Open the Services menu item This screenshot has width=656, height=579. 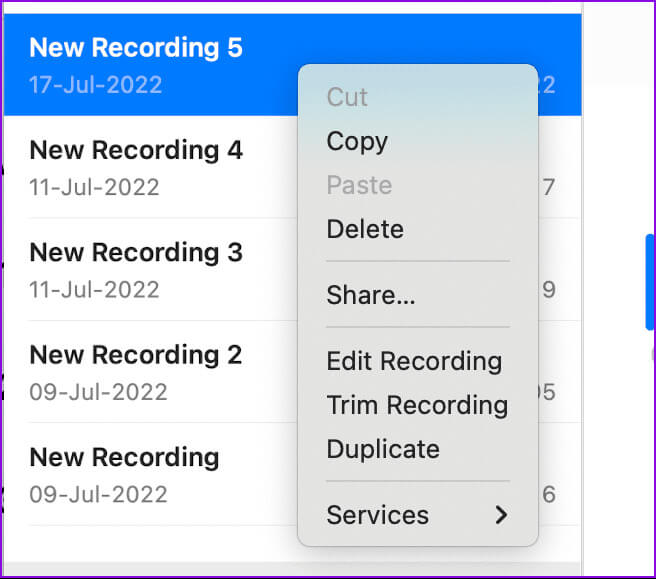pos(378,515)
